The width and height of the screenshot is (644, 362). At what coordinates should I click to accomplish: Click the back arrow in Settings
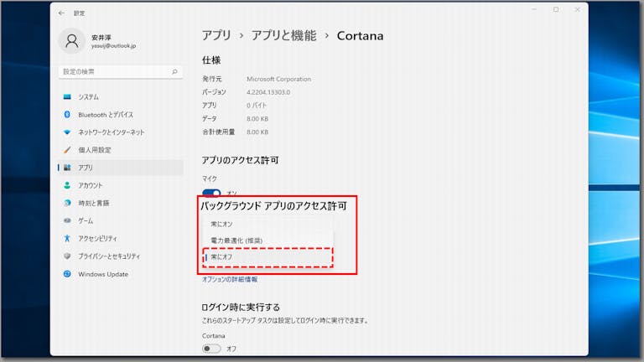(61, 13)
